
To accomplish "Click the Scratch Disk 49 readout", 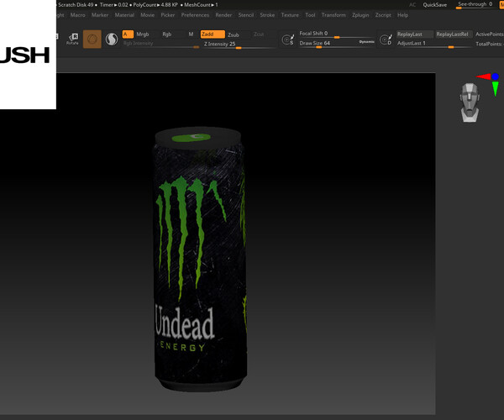I will tap(76, 5).
